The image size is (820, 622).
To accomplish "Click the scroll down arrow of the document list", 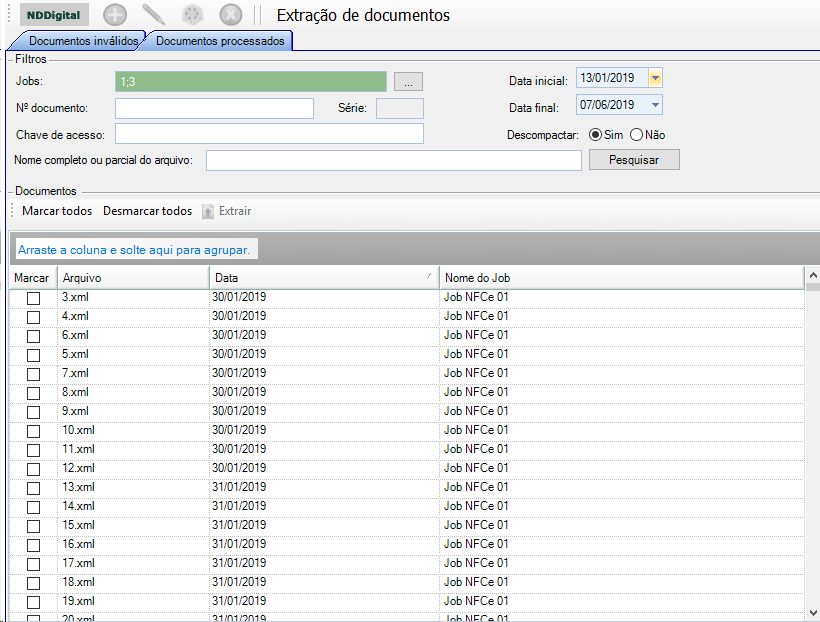I will tap(811, 611).
